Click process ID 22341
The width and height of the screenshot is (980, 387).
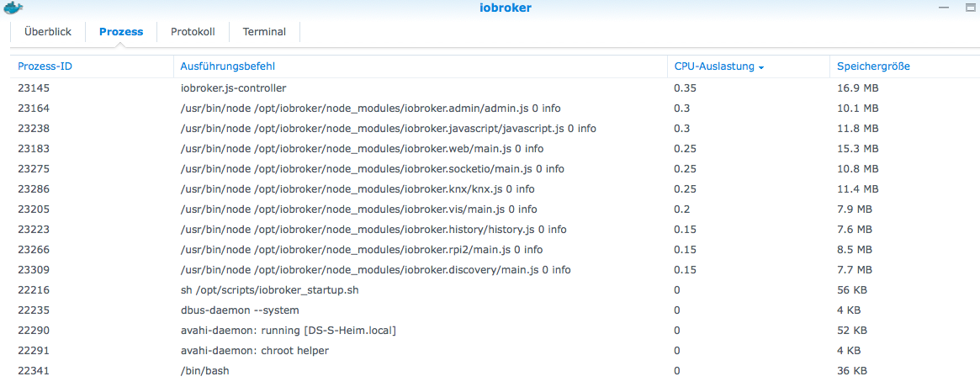[x=34, y=371]
